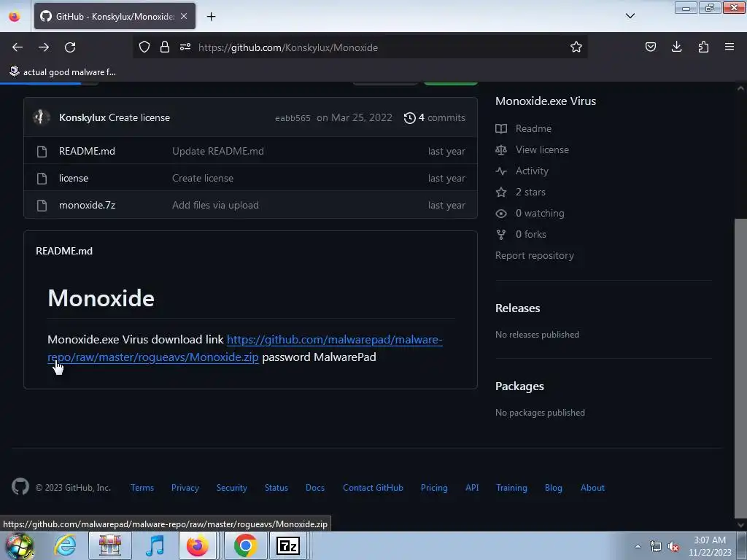Open the footer Status link
Viewport: 747px width, 560px height.
point(276,488)
